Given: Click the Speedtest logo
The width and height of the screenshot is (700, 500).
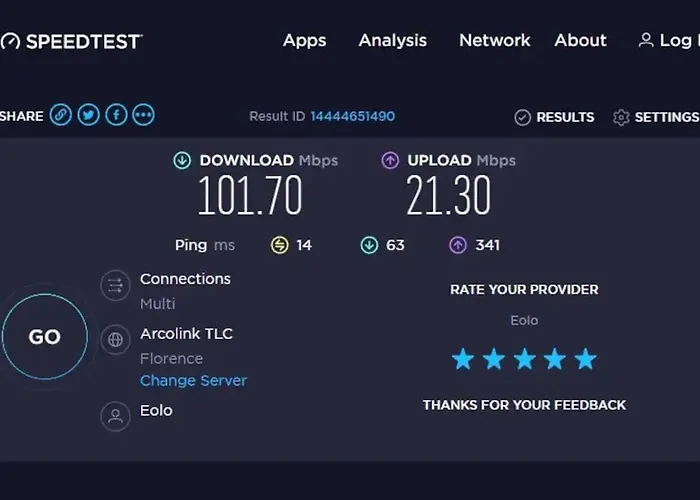Looking at the screenshot, I should tap(72, 41).
